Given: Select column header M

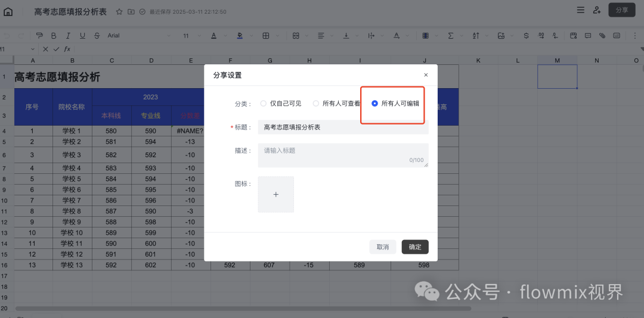Looking at the screenshot, I should (x=558, y=60).
